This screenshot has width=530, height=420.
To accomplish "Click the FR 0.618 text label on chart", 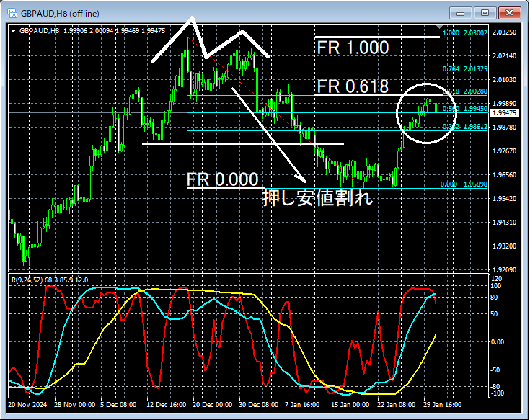I will point(353,86).
